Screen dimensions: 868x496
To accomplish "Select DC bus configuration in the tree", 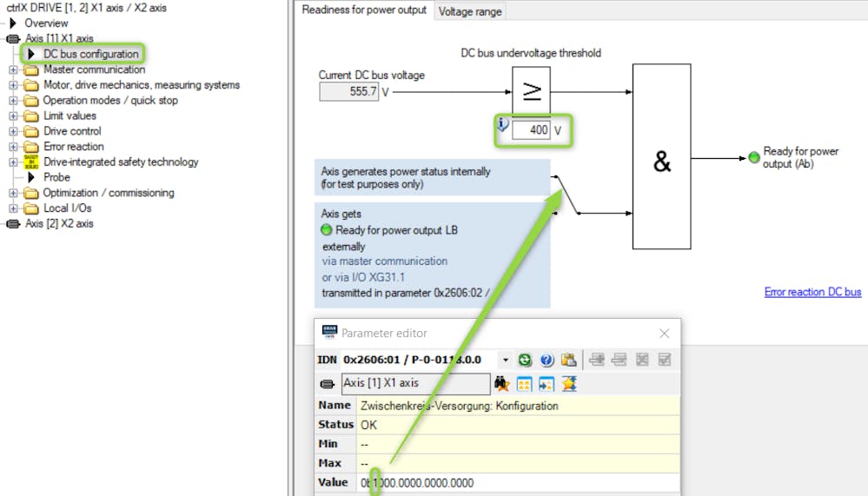I will pyautogui.click(x=90, y=54).
